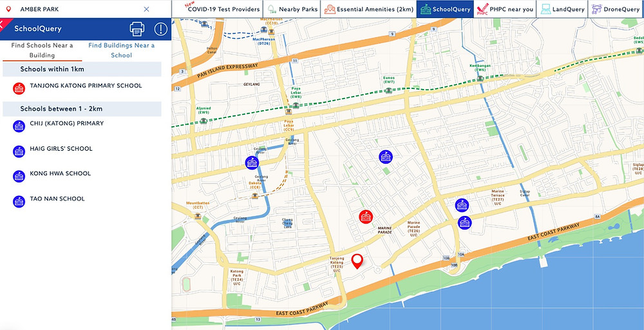Click the blue icon beside Kong Hwa School

[19, 177]
